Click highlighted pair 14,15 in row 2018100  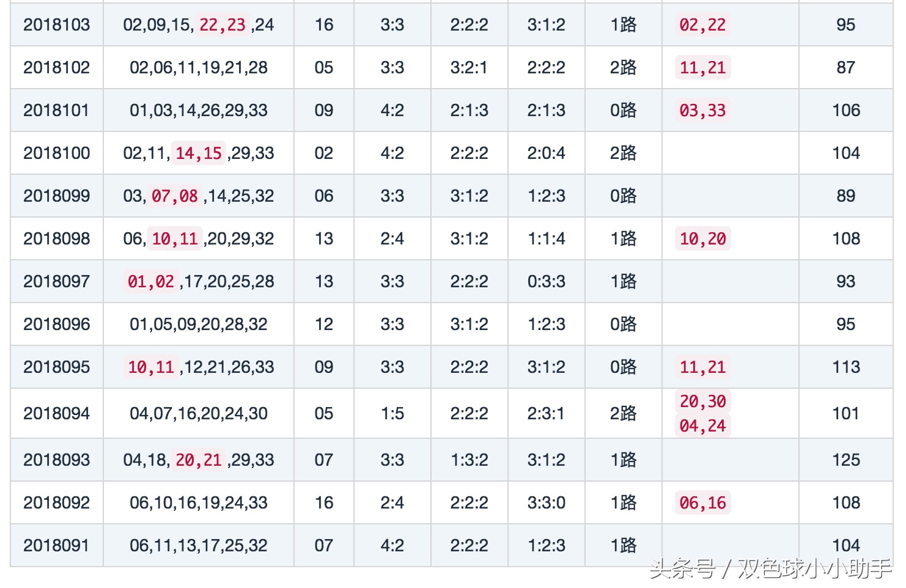(199, 153)
